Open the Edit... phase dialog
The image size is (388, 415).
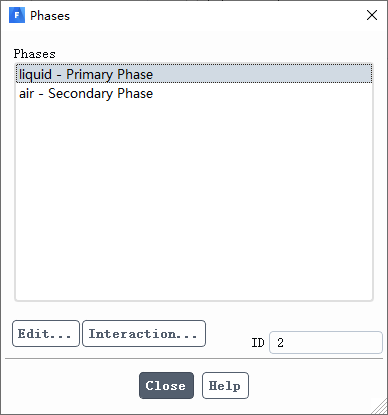pos(46,334)
